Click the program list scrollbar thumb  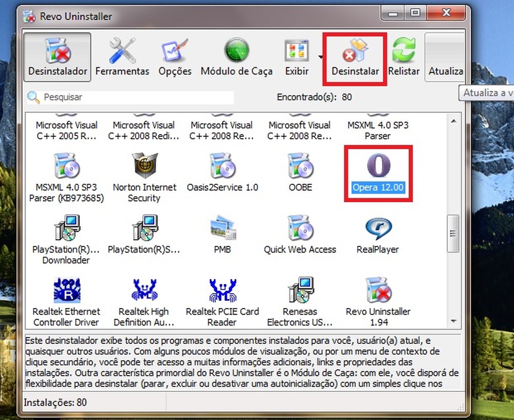click(453, 234)
